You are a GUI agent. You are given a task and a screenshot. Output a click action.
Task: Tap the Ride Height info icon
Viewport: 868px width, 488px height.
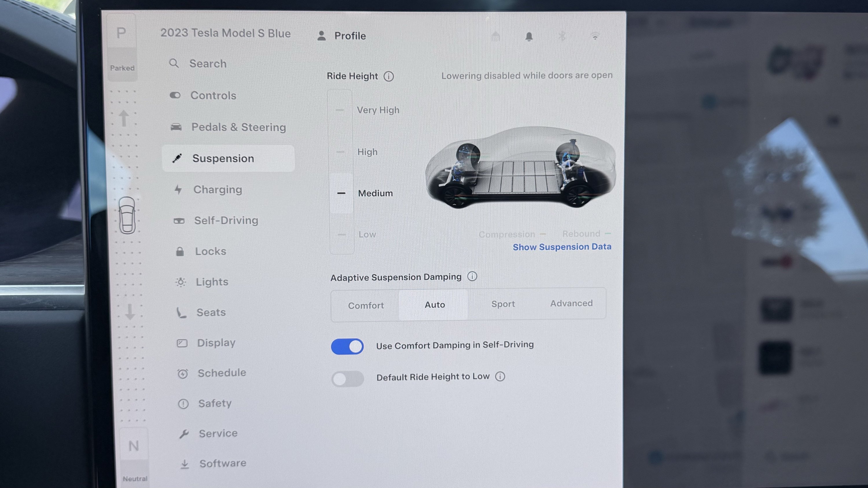(389, 76)
